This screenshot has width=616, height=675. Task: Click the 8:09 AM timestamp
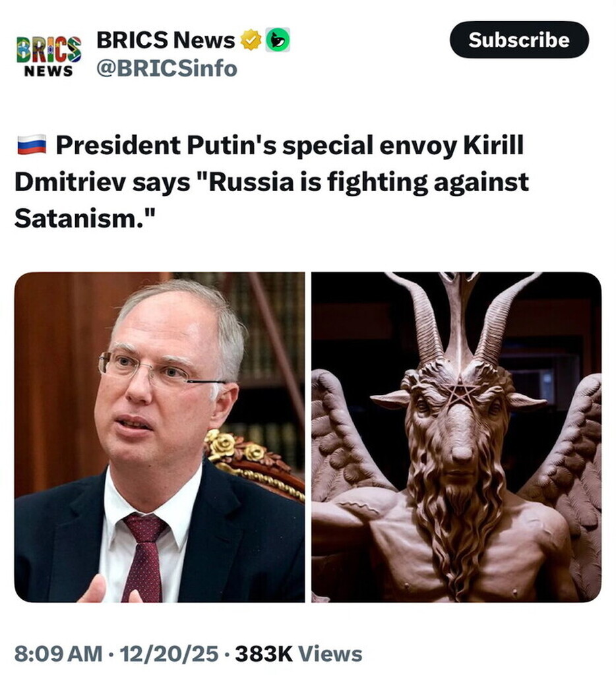[x=58, y=654]
